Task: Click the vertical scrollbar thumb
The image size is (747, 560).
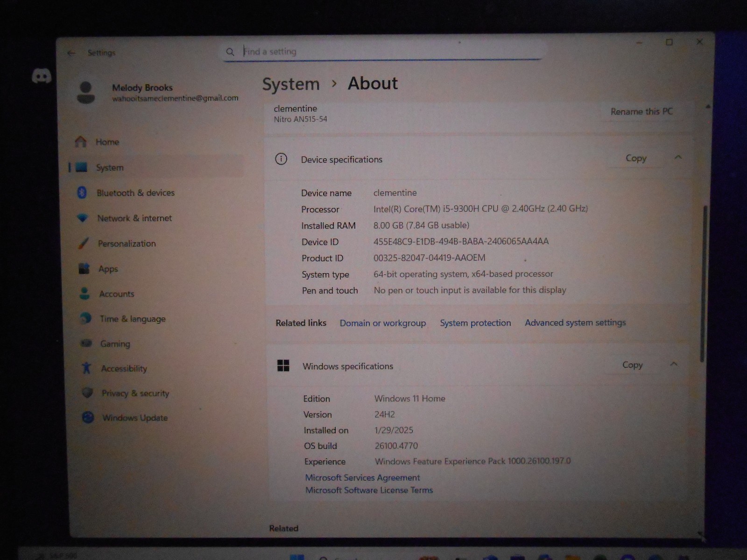Action: point(704,283)
